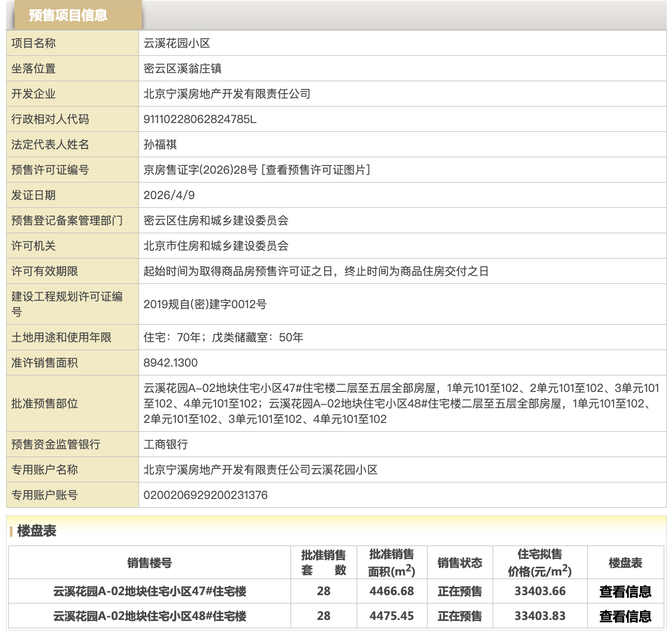Select the developer name 北京宁溪房地产开发有限责任公司

[x=227, y=94]
